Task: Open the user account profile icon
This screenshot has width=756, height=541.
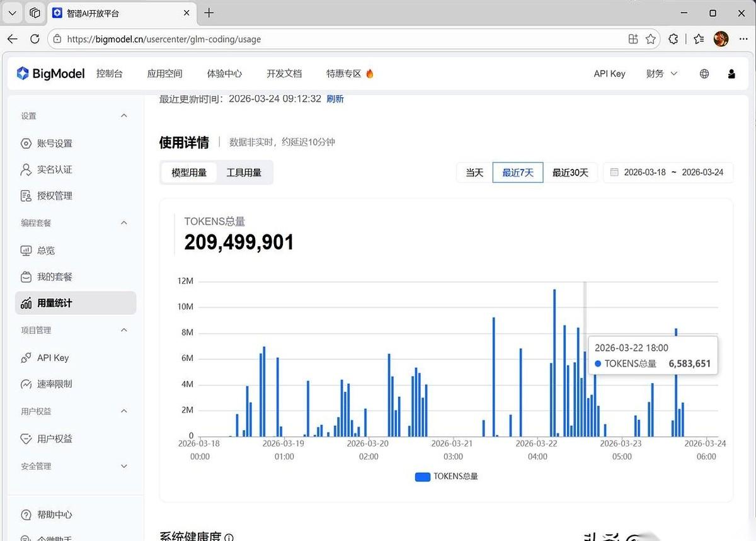Action: 731,73
